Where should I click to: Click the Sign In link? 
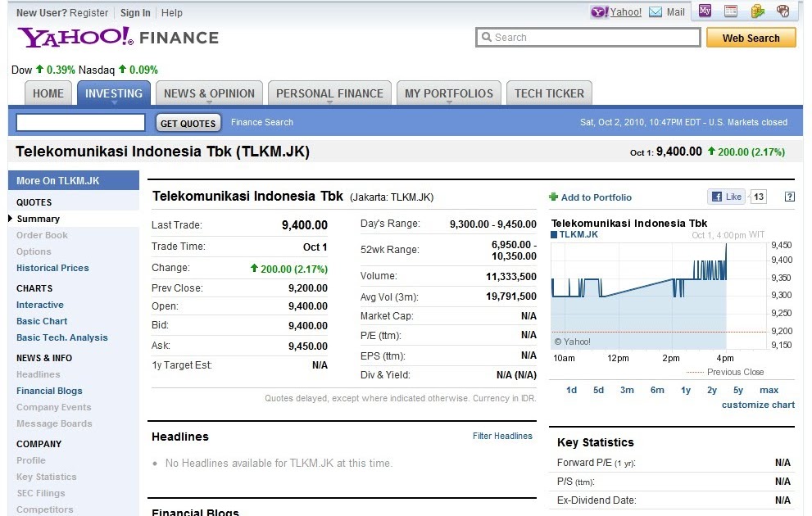point(135,13)
